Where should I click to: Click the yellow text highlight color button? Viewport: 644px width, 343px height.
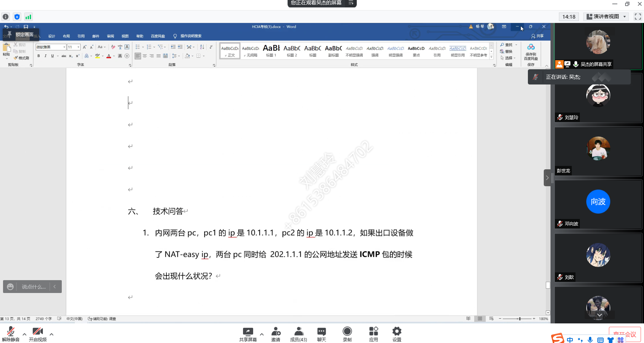pyautogui.click(x=98, y=56)
